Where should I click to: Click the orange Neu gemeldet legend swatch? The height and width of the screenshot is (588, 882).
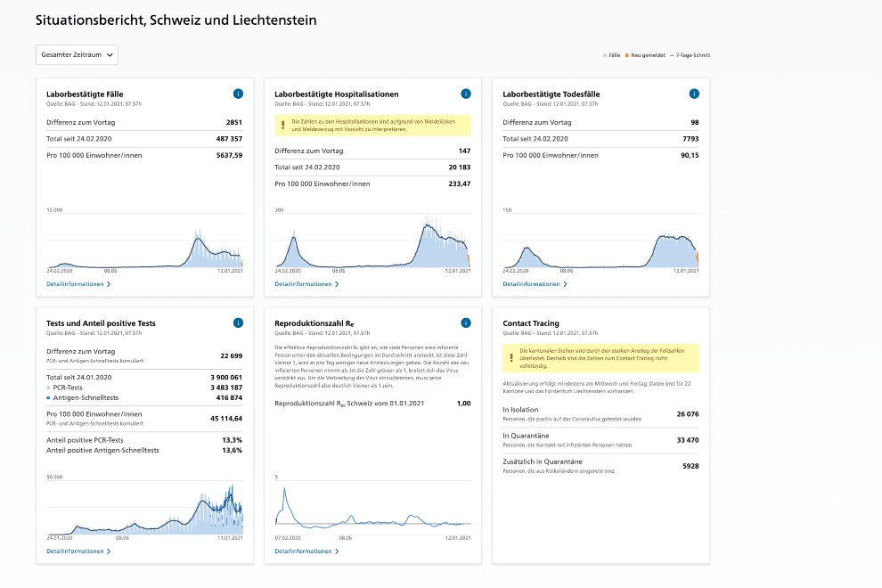(x=627, y=55)
